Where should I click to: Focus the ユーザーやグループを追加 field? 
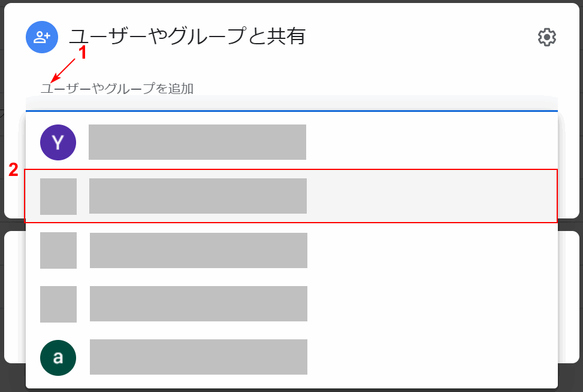coord(240,89)
